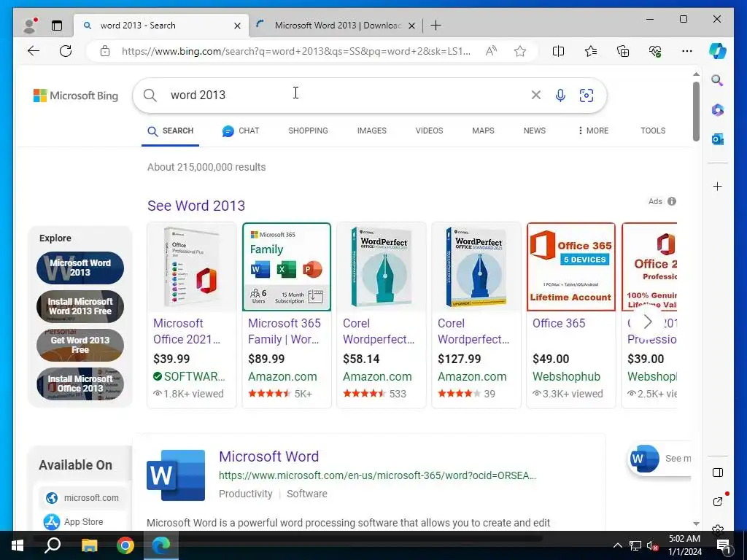Viewport: 747px width, 560px height.
Task: Select Install Microsoft Office 2013 pill
Action: [80, 384]
